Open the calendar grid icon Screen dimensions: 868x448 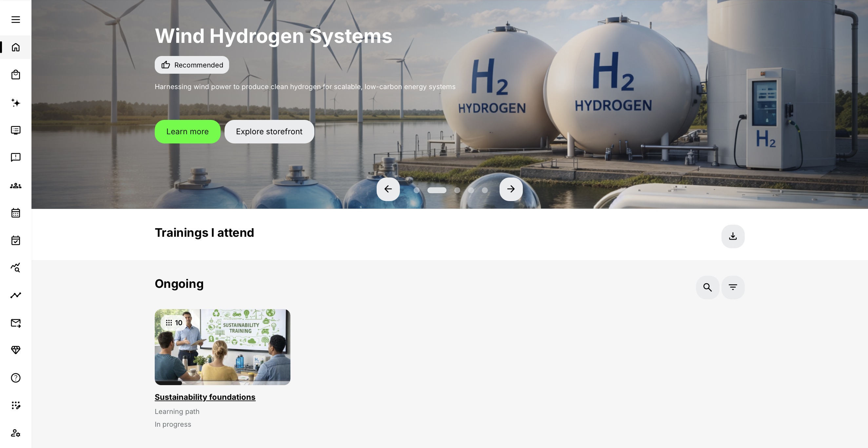point(15,213)
